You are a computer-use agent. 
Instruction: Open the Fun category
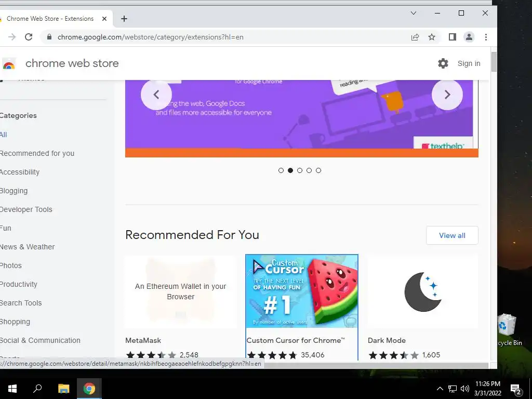(5, 228)
